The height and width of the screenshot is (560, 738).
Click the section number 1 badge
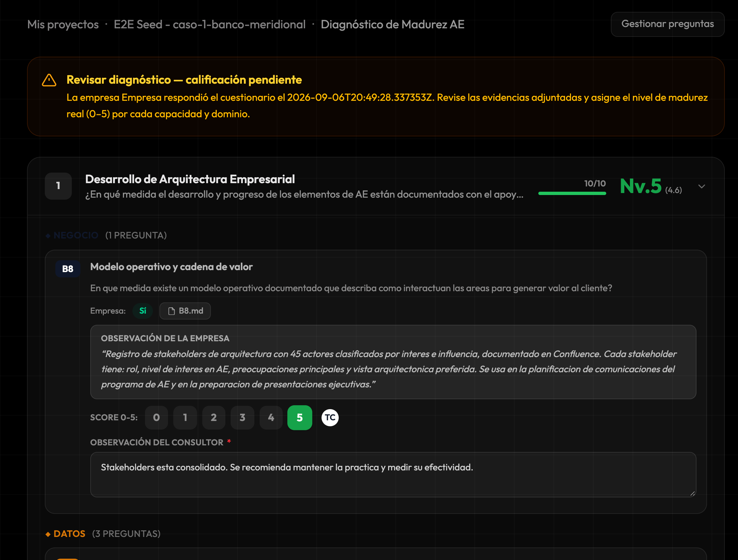pos(58,186)
